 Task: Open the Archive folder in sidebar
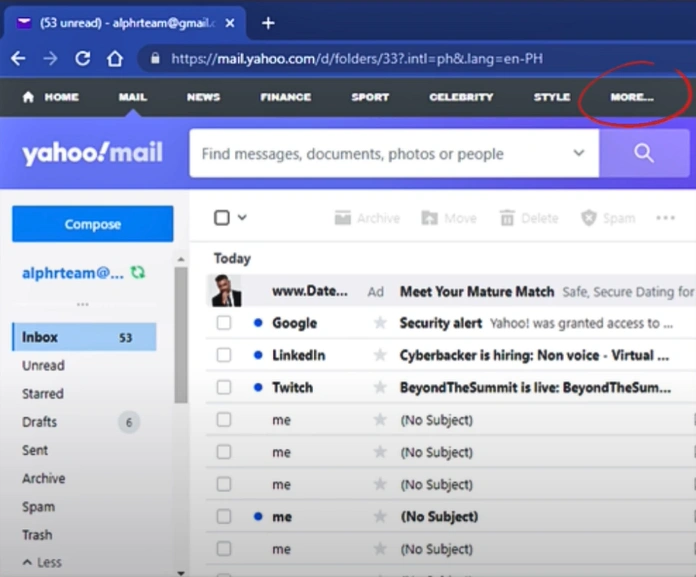44,478
